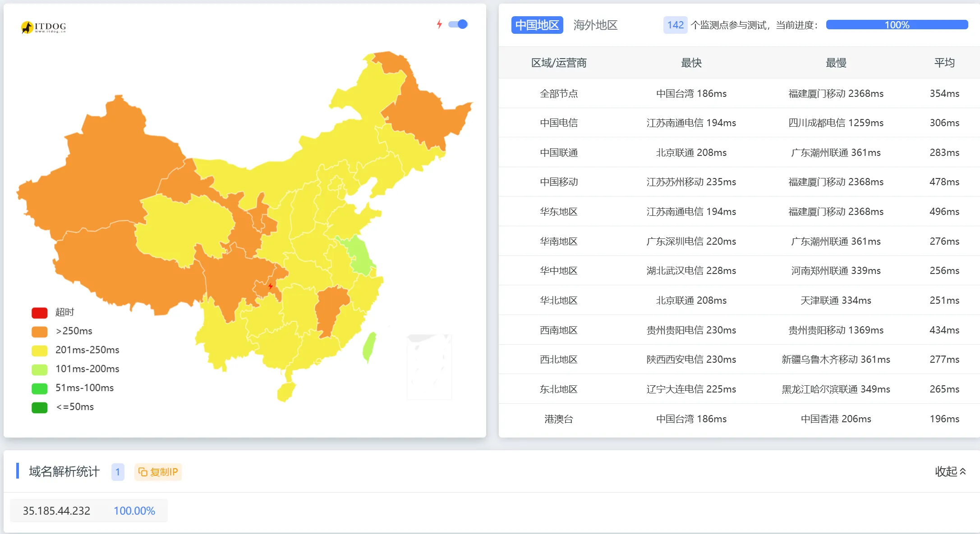
Task: Click the 201ms-250ms yellow legend swatch
Action: click(x=40, y=350)
